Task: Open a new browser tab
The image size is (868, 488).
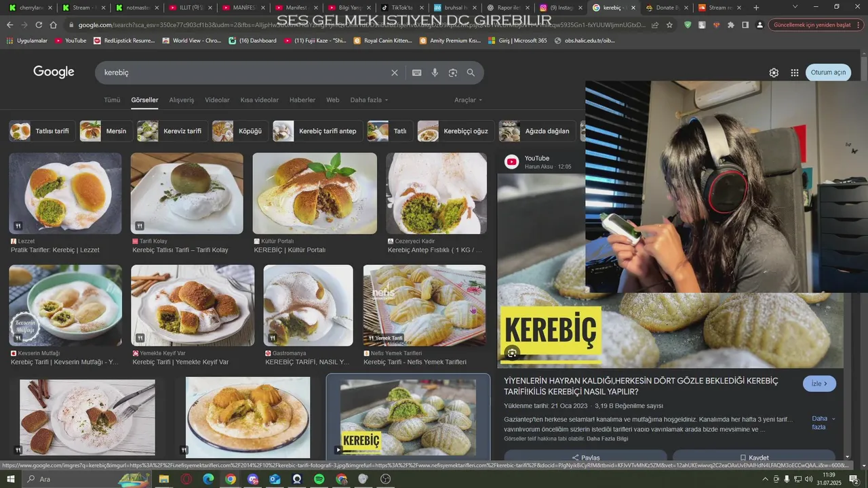Action: click(x=756, y=7)
